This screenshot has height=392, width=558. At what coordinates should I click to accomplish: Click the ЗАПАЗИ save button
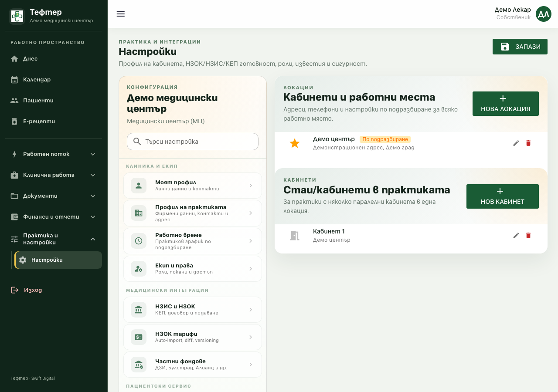click(520, 47)
